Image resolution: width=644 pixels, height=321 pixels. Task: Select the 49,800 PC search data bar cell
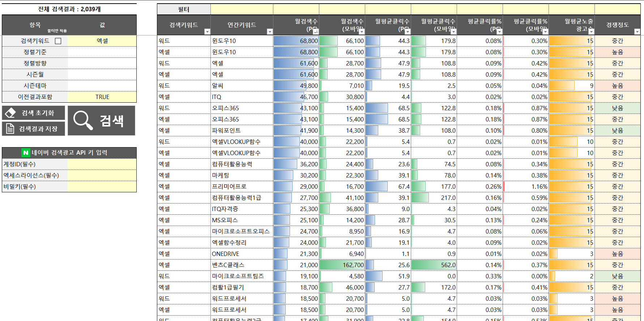tap(296, 86)
